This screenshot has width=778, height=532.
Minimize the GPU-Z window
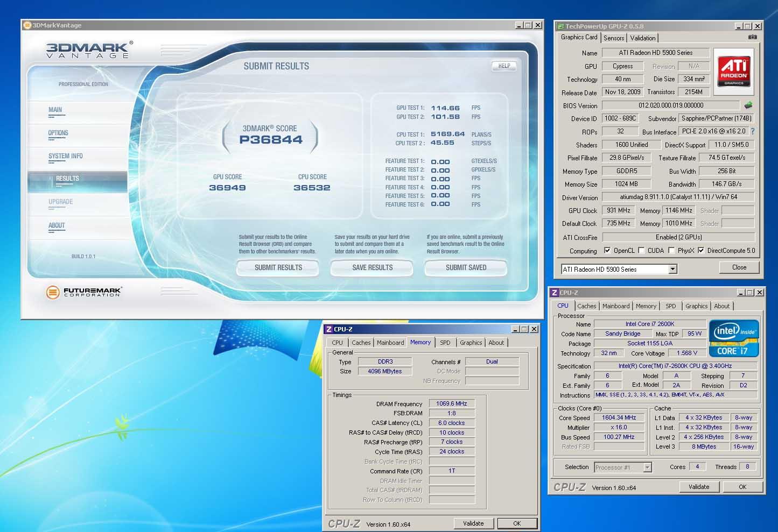[x=739, y=26]
